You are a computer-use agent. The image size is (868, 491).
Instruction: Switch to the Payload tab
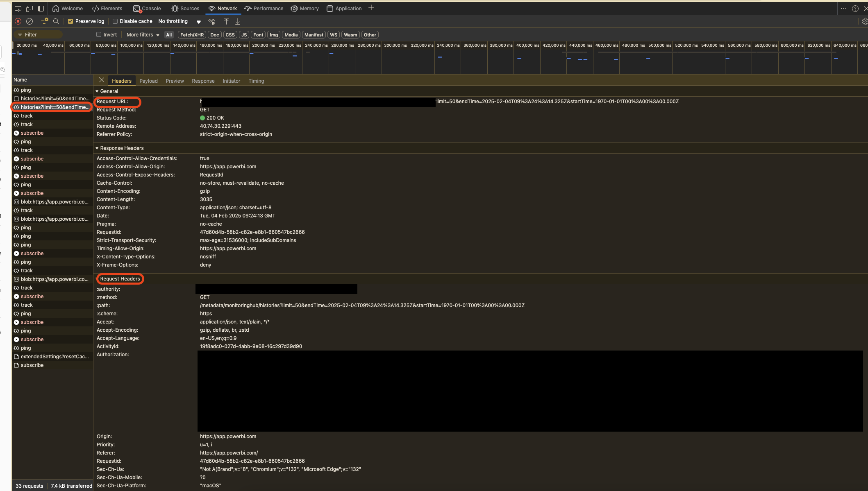point(148,81)
